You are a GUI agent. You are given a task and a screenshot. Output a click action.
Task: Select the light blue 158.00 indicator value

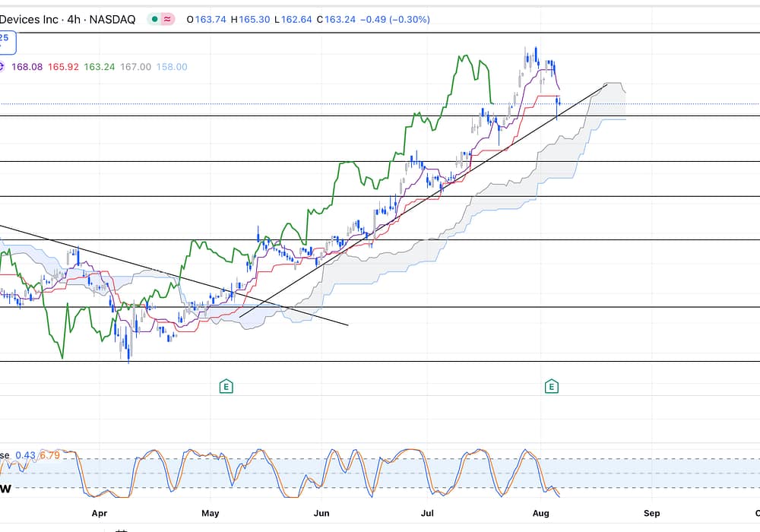(x=172, y=67)
